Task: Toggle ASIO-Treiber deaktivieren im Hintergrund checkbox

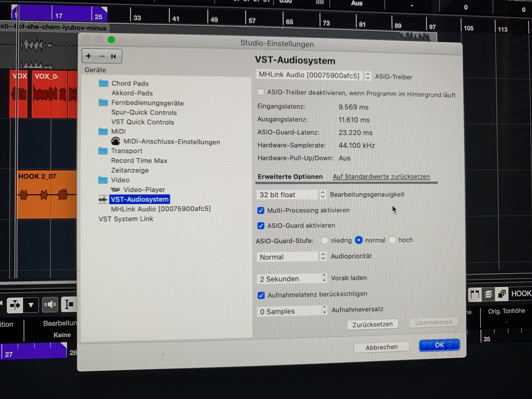Action: pyautogui.click(x=261, y=92)
